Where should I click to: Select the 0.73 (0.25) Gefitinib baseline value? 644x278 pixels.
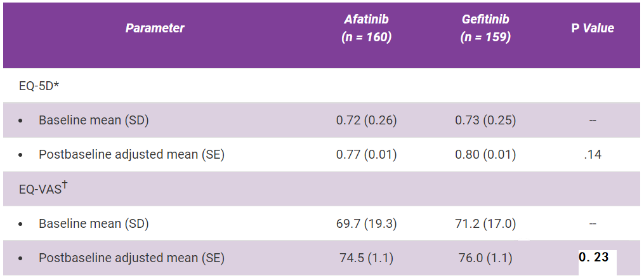click(485, 120)
